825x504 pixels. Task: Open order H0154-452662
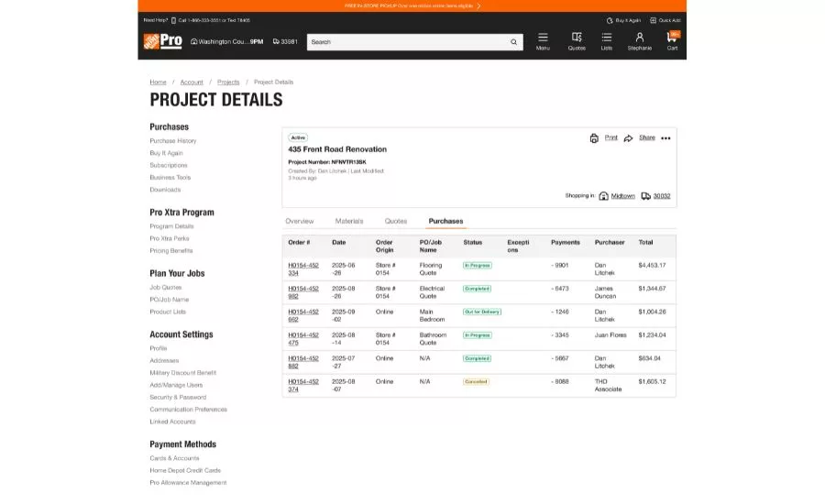tap(303, 315)
